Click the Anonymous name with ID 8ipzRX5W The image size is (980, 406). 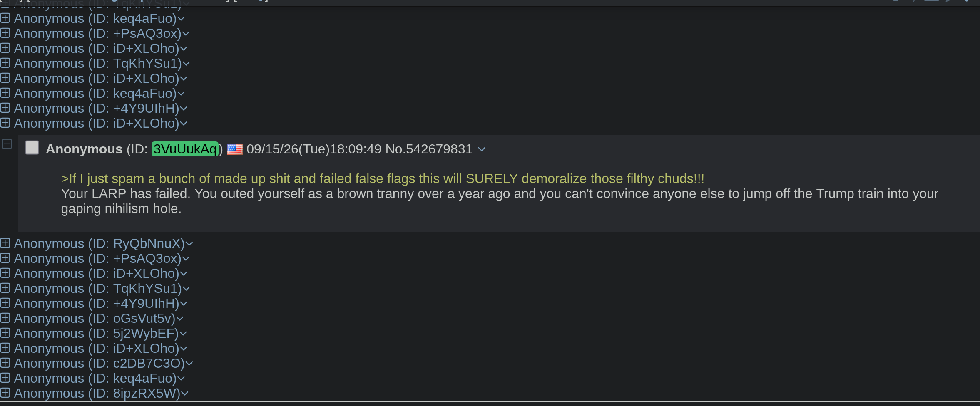[49, 393]
